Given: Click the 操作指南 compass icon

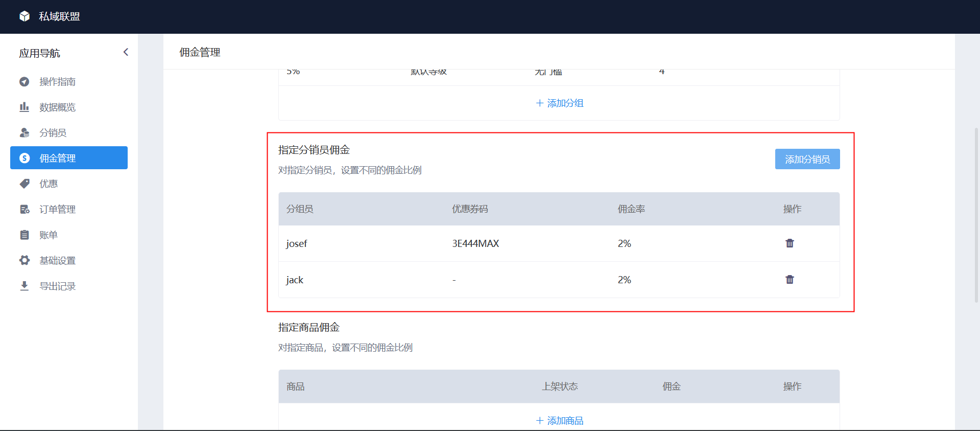Looking at the screenshot, I should [25, 82].
